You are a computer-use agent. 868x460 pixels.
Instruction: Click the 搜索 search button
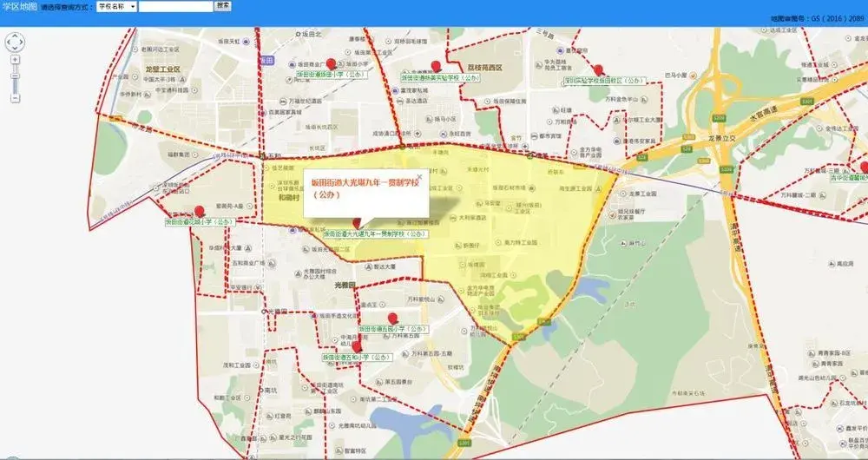click(x=222, y=5)
